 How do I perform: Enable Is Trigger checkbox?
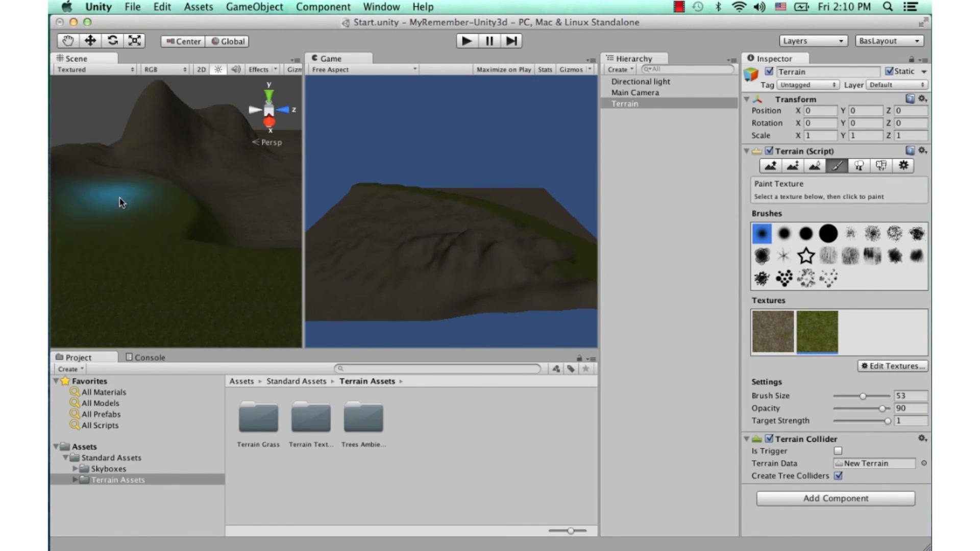pyautogui.click(x=838, y=451)
